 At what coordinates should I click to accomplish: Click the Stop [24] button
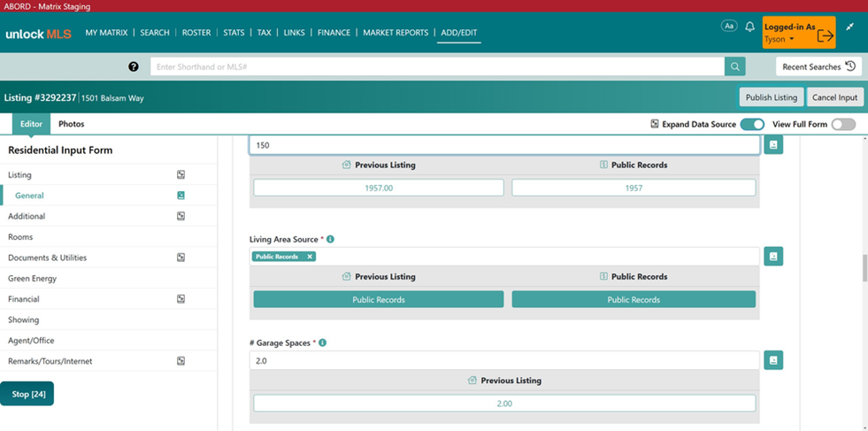[27, 394]
